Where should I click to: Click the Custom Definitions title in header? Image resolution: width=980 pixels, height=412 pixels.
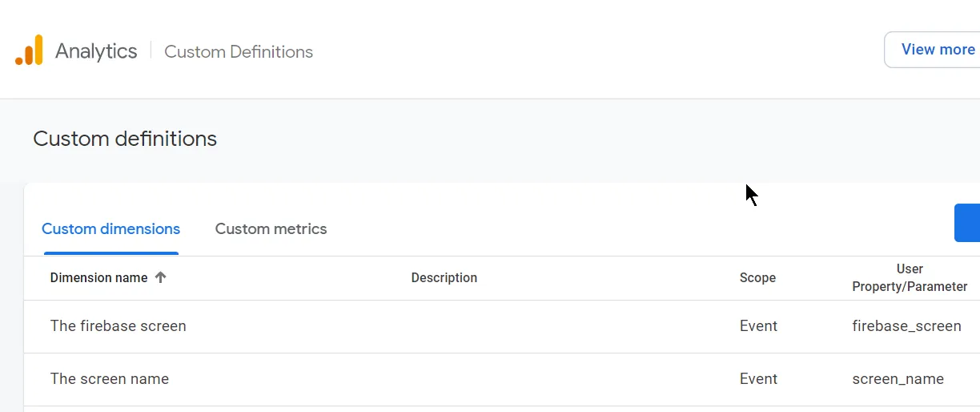point(239,52)
